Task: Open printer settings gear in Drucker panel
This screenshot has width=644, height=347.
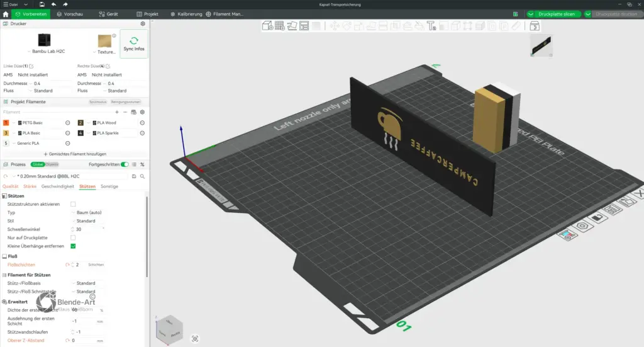Action: [x=143, y=23]
